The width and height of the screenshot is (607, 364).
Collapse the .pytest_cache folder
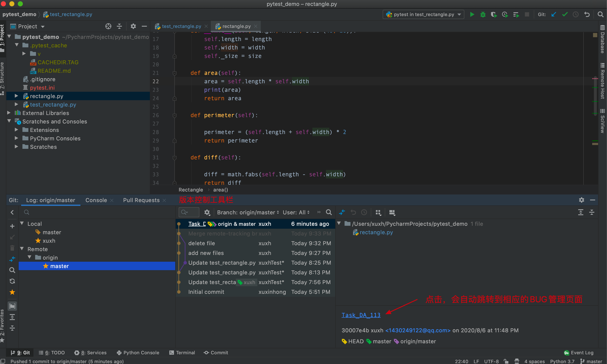(x=17, y=45)
